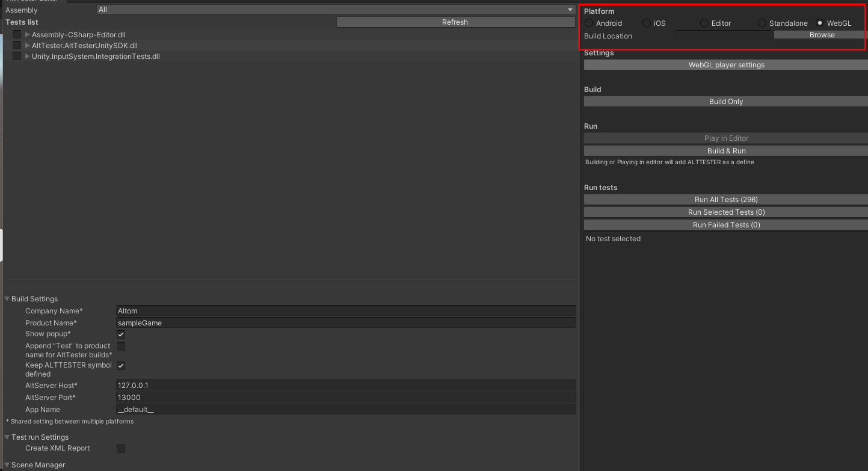
Task: Click the Build Only button
Action: (x=725, y=101)
